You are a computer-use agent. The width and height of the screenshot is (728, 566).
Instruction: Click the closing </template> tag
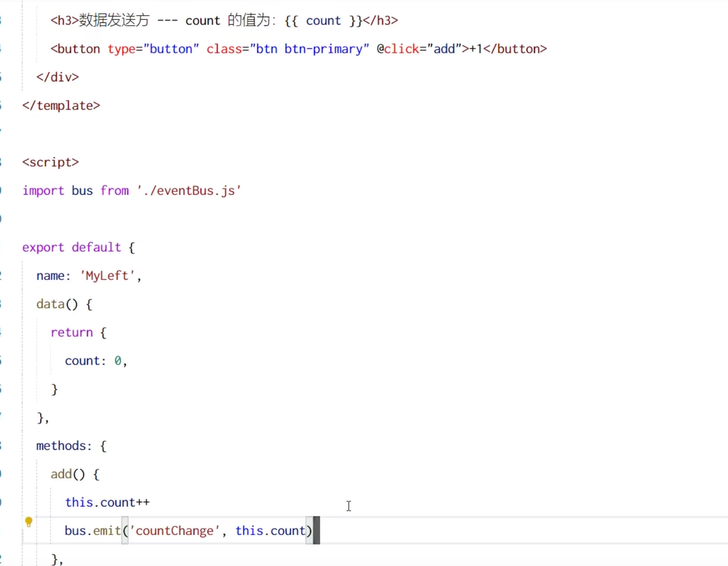coord(61,106)
